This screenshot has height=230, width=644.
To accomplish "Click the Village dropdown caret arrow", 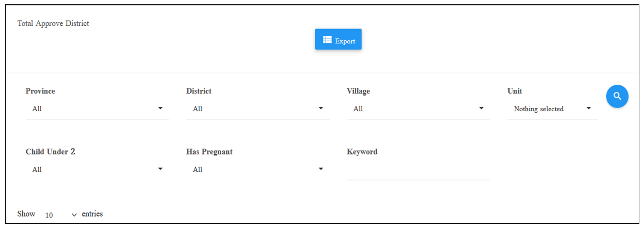I will click(481, 109).
